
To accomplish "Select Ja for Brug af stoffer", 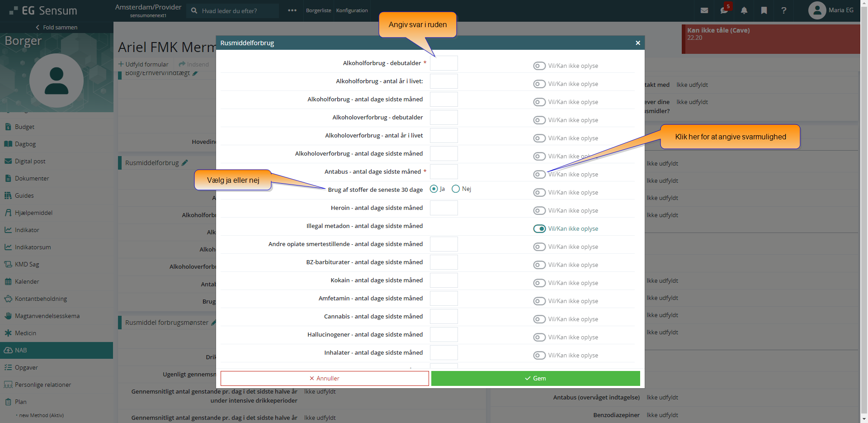I will click(x=434, y=189).
